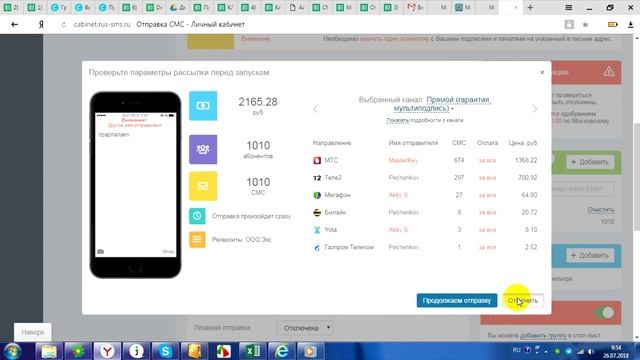Viewport: 640px width, 360px height.
Task: Open the selected channel dropdown 'Прямой (гарантия мультиподпись)'
Action: coord(442,104)
